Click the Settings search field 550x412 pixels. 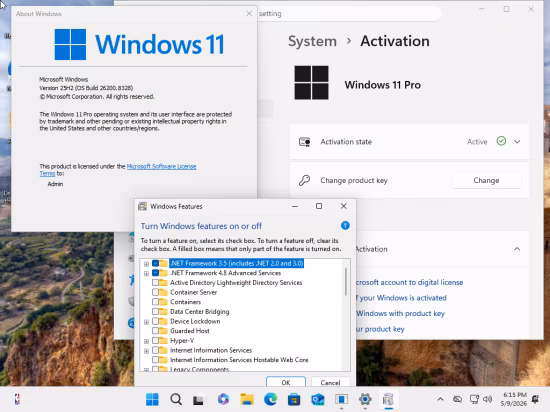pos(349,13)
